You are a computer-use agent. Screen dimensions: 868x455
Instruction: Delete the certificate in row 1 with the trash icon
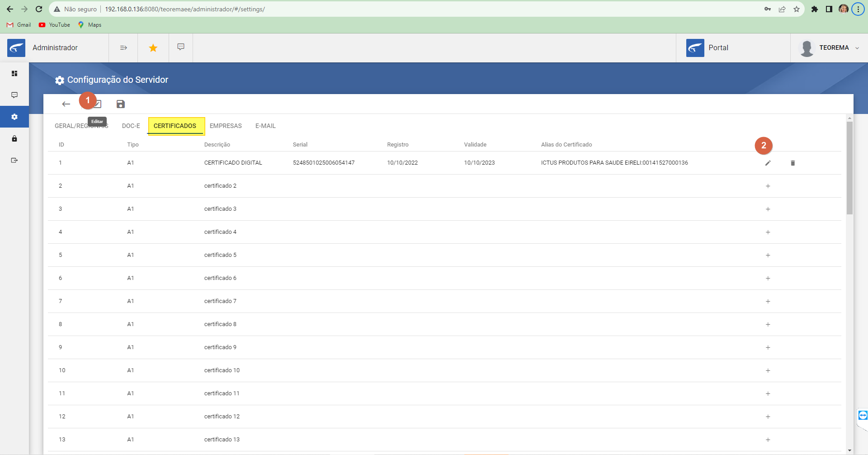tap(793, 163)
